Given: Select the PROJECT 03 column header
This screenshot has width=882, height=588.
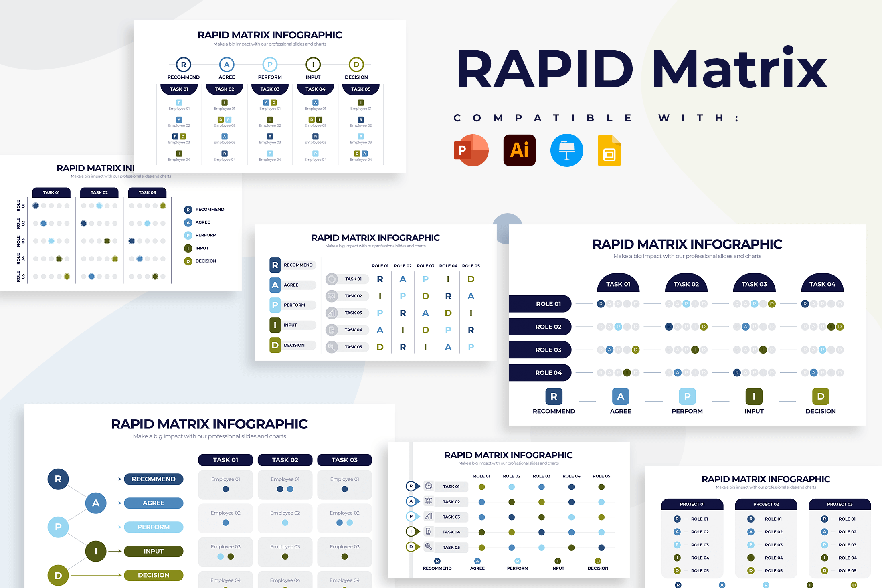Looking at the screenshot, I should click(840, 504).
